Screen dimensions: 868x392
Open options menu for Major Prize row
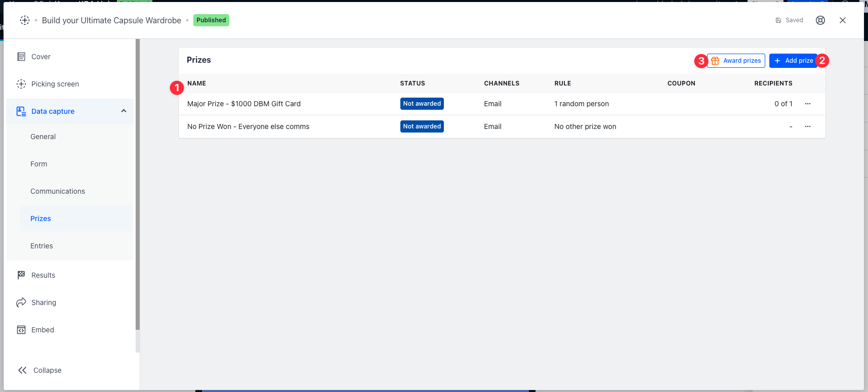click(x=808, y=104)
